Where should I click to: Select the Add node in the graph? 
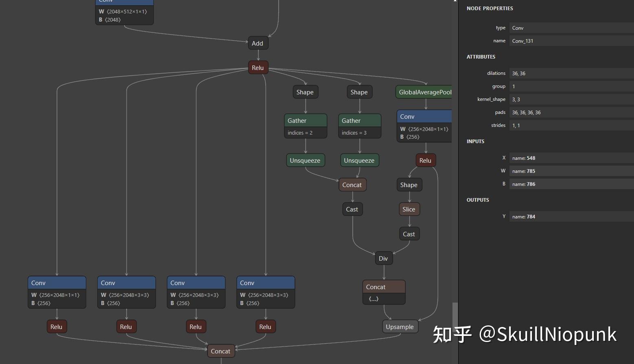pos(258,43)
